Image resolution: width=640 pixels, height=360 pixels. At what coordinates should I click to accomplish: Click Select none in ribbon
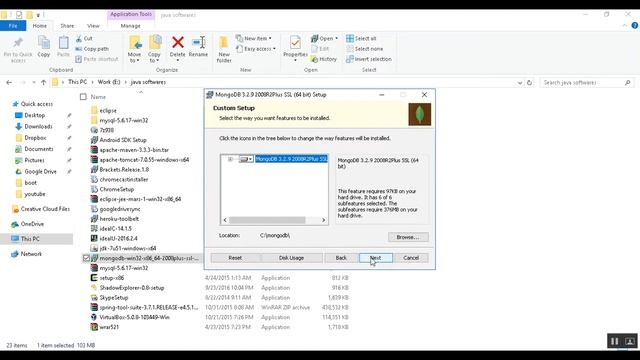pos(364,49)
